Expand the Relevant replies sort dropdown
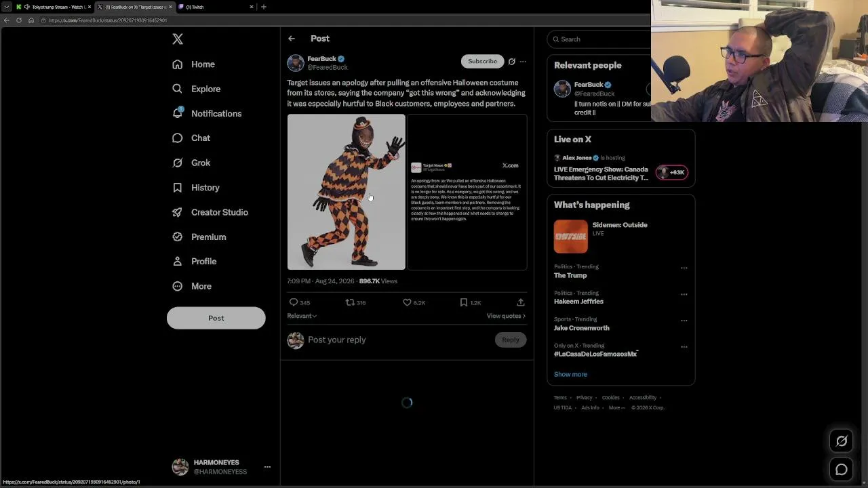 pos(302,316)
